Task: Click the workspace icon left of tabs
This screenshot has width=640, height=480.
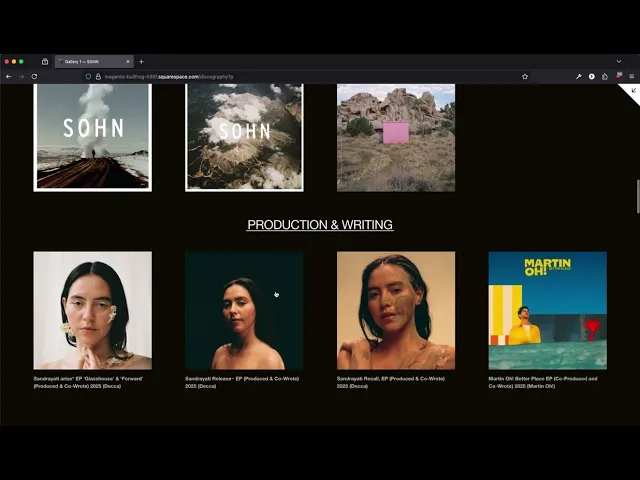Action: (x=45, y=62)
